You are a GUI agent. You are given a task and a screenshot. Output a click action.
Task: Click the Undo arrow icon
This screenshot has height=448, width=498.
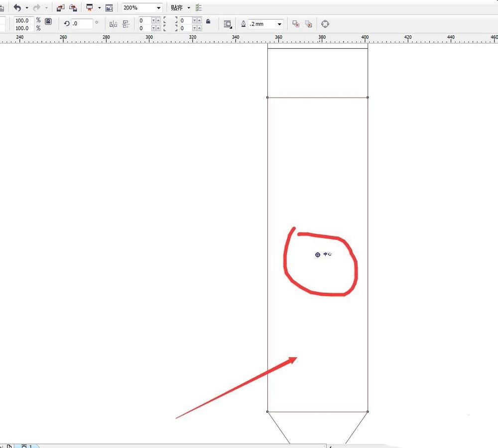(x=17, y=8)
